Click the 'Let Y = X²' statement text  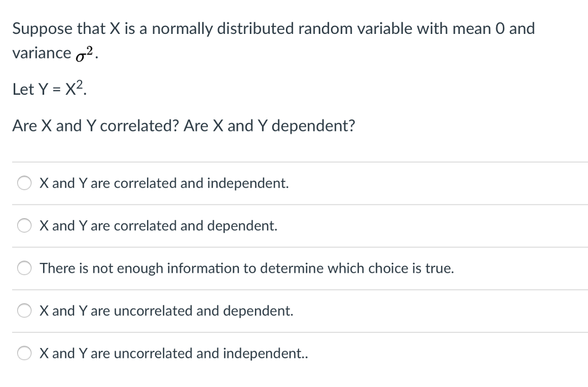click(48, 89)
